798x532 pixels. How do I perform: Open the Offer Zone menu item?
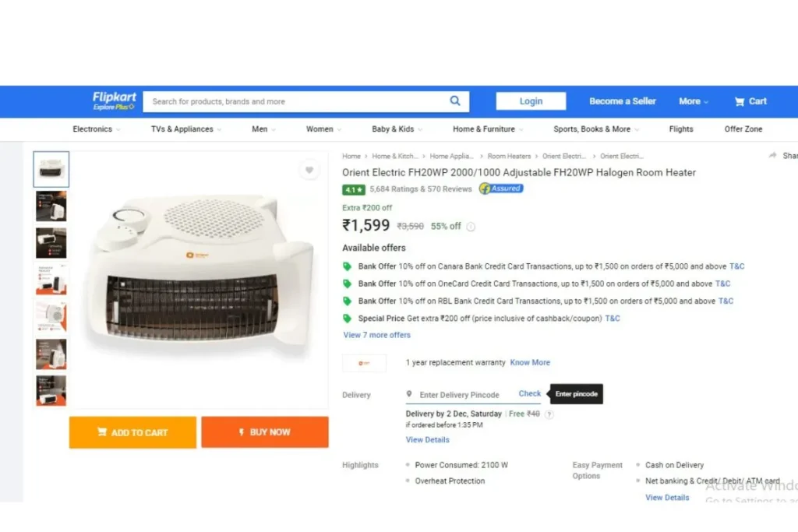pos(743,129)
